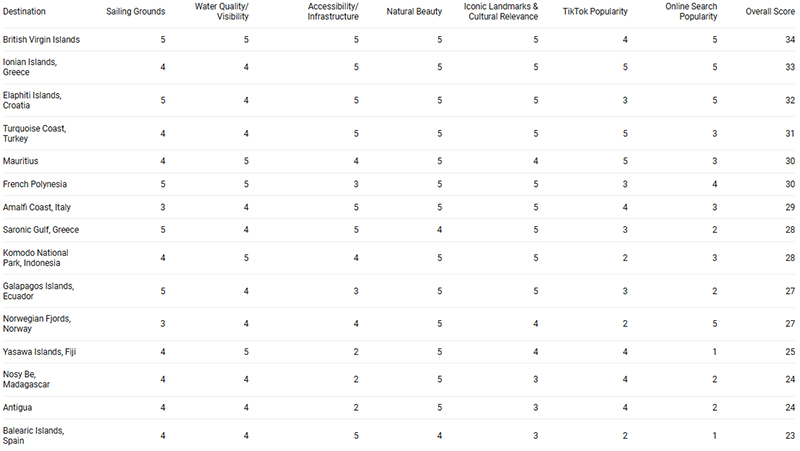Click the Ionian Islands, Greece destination
Image resolution: width=800 pixels, height=451 pixels.
tap(30, 67)
